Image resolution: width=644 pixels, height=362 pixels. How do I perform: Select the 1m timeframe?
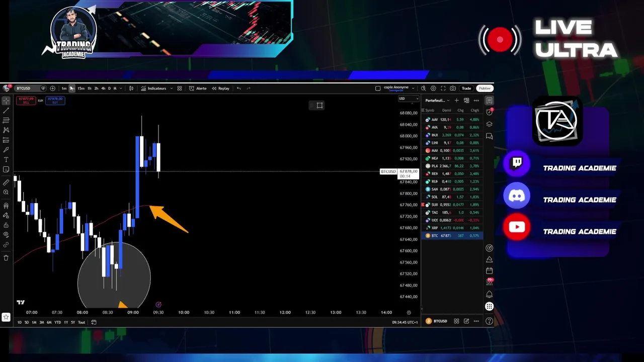[x=64, y=88]
